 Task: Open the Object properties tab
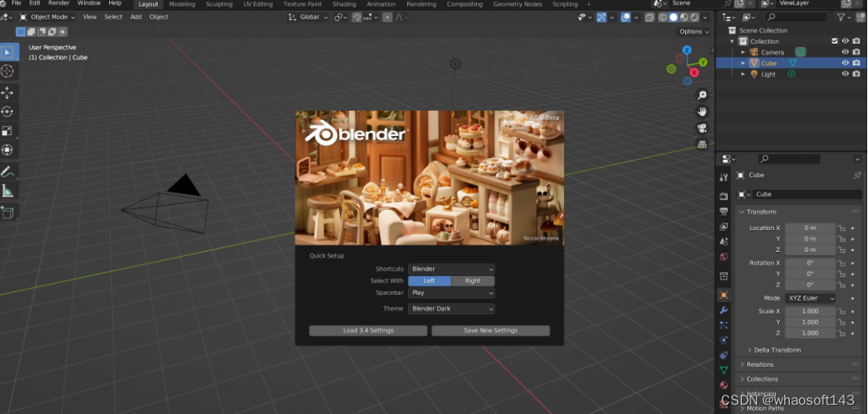[724, 295]
